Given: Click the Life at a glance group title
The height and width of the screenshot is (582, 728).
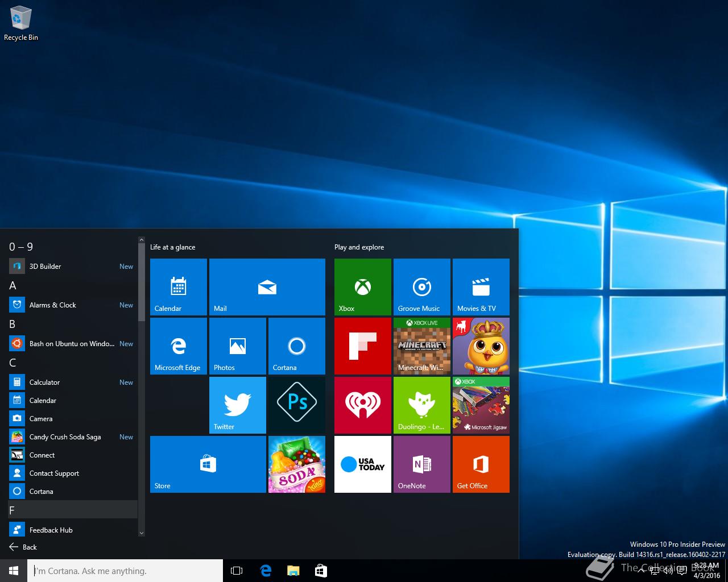Looking at the screenshot, I should click(x=173, y=247).
